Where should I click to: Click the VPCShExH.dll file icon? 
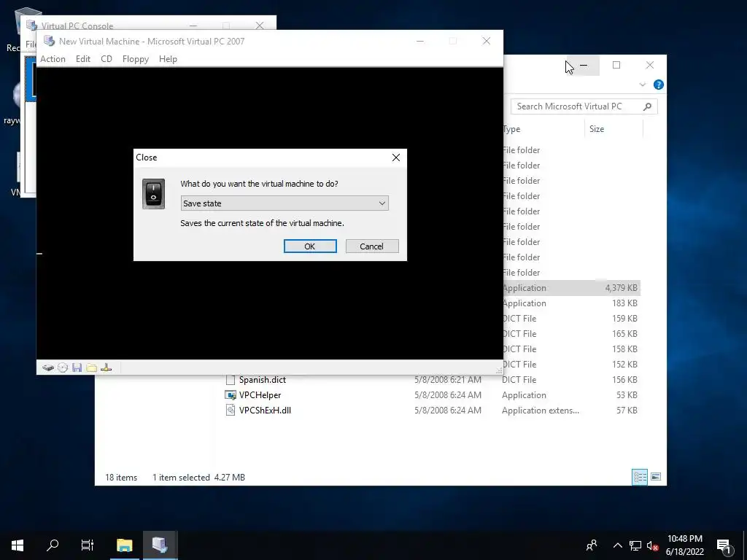point(230,410)
